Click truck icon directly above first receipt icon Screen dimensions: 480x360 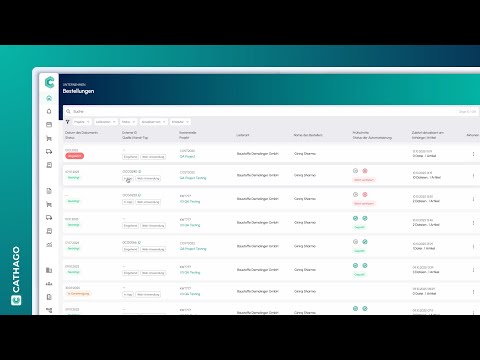pyautogui.click(x=49, y=151)
